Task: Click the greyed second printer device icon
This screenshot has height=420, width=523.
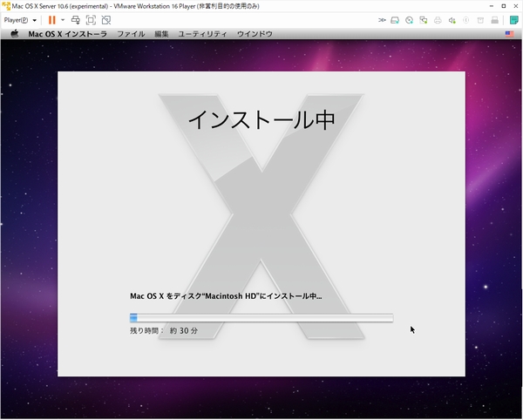Action: [494, 20]
